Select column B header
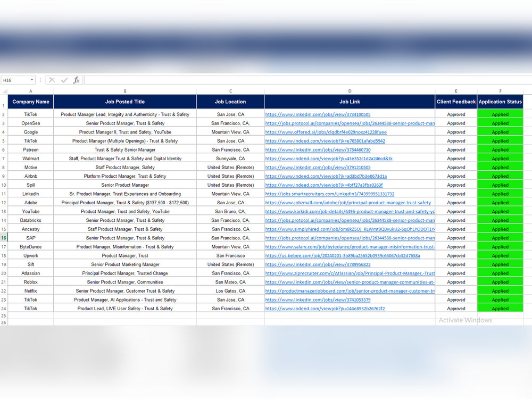Image resolution: width=532 pixels, height=399 pixels. pyautogui.click(x=125, y=91)
